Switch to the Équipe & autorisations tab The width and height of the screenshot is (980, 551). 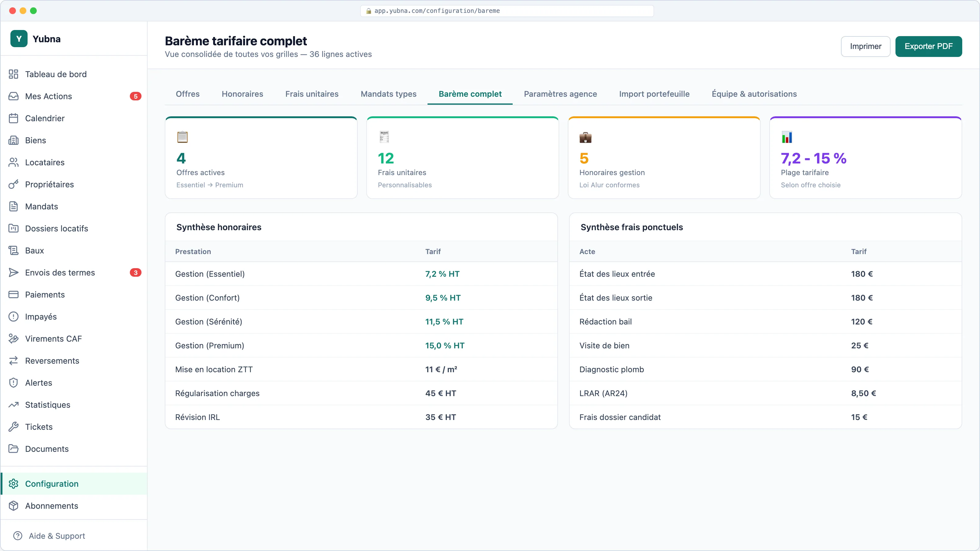coord(754,94)
